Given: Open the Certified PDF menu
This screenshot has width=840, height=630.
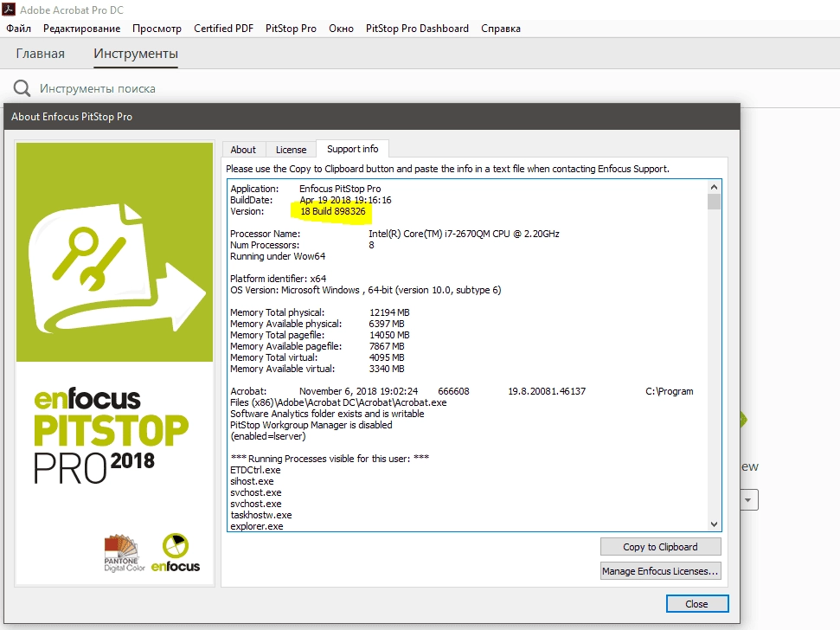Looking at the screenshot, I should [223, 29].
